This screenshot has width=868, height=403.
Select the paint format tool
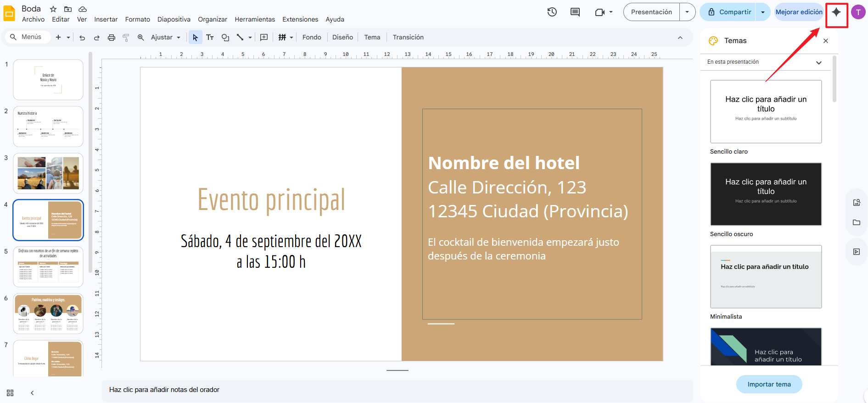pos(126,38)
